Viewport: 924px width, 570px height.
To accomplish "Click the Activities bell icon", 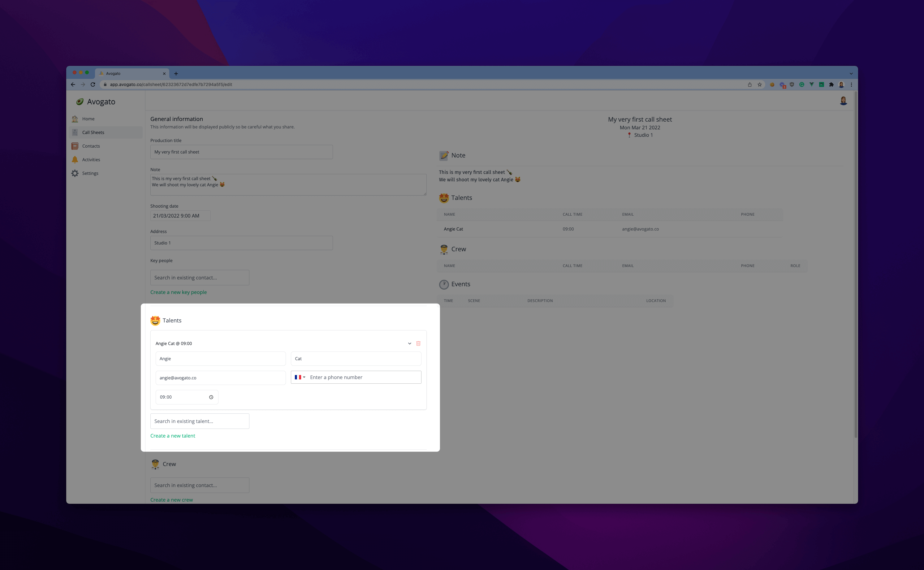I will [75, 159].
